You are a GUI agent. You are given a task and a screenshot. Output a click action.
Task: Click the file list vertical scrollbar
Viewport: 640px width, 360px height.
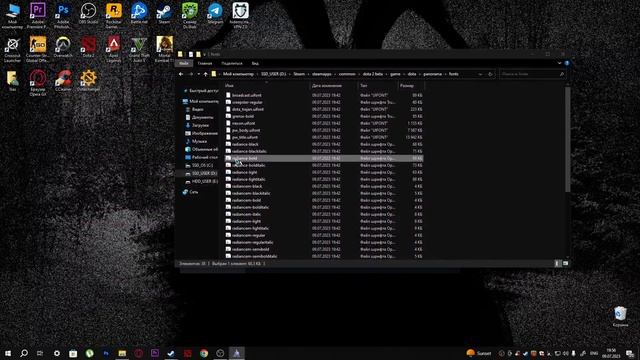pyautogui.click(x=567, y=139)
